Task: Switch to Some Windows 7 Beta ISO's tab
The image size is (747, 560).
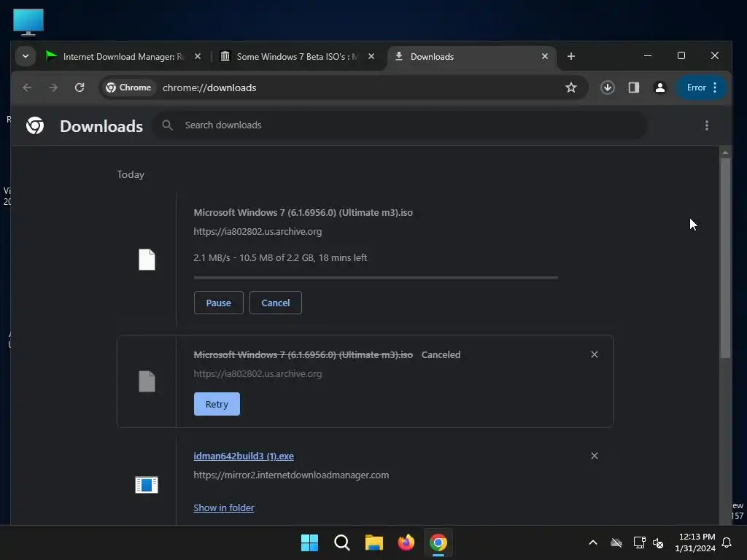Action: 289,57
